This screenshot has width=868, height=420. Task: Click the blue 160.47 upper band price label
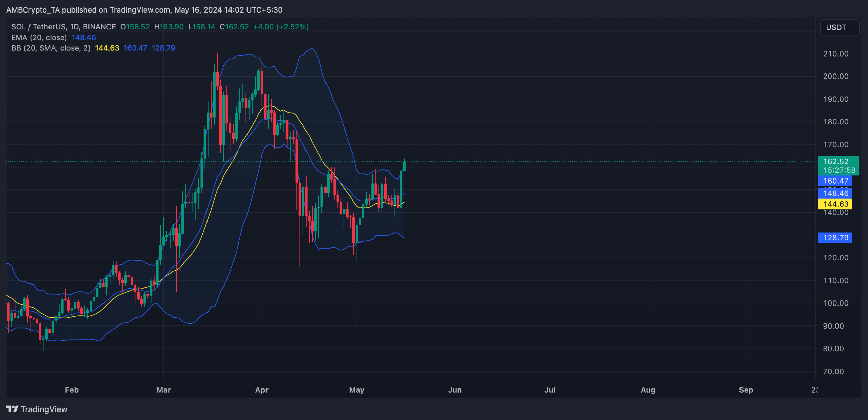click(x=835, y=181)
